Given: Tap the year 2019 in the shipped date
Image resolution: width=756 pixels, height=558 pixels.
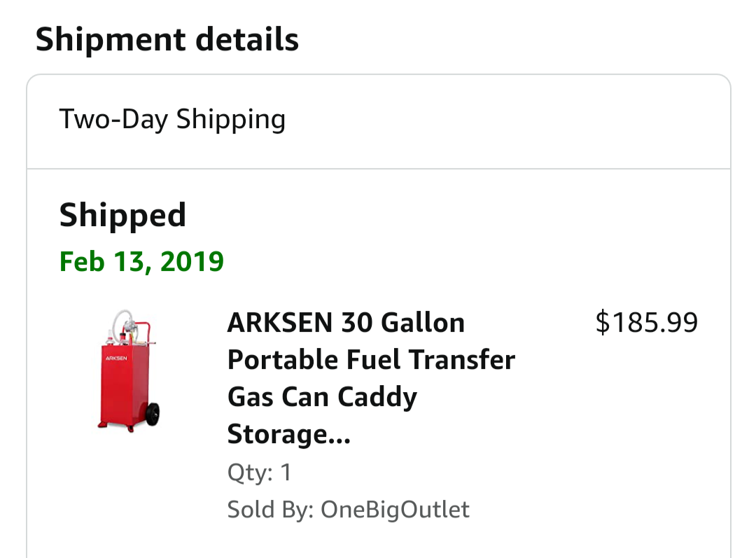Looking at the screenshot, I should pos(192,261).
